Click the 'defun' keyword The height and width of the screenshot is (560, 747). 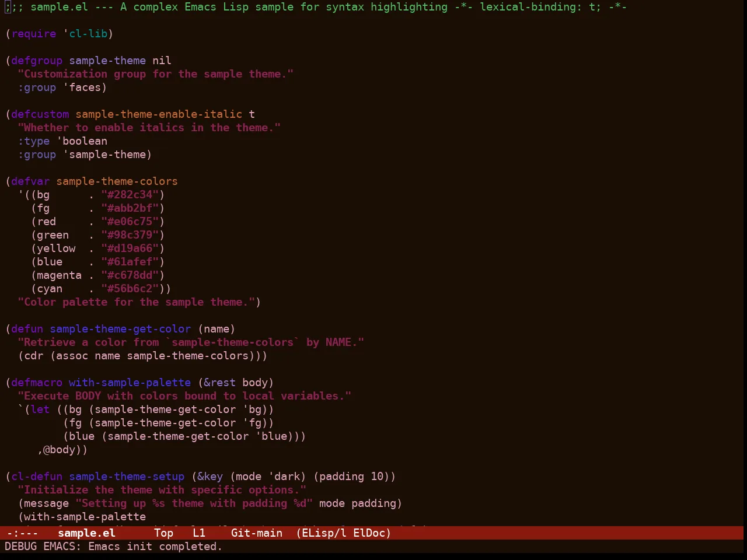[x=27, y=329]
